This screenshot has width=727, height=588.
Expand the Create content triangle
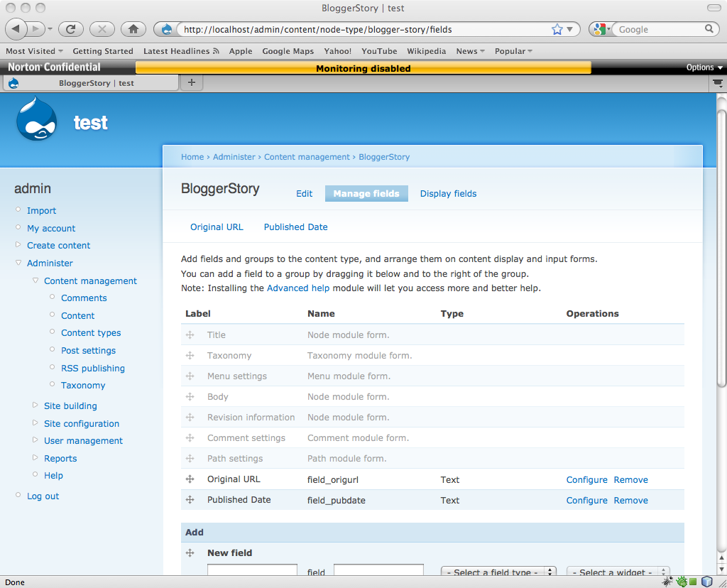coord(18,244)
